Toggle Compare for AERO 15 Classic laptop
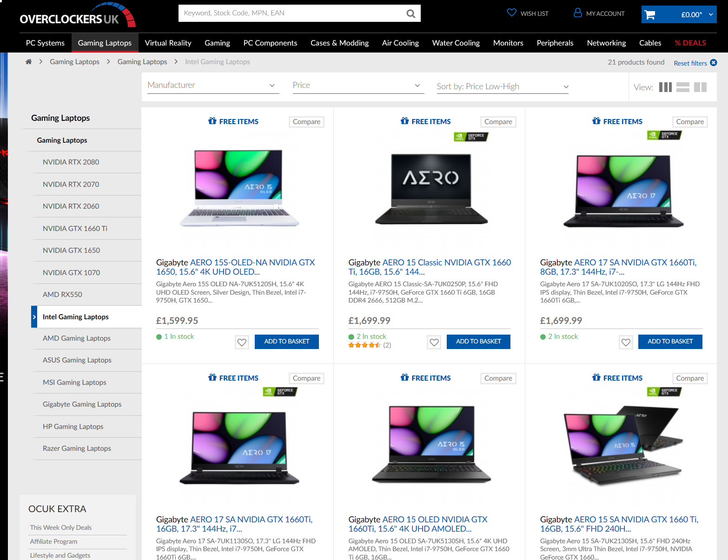 click(498, 122)
